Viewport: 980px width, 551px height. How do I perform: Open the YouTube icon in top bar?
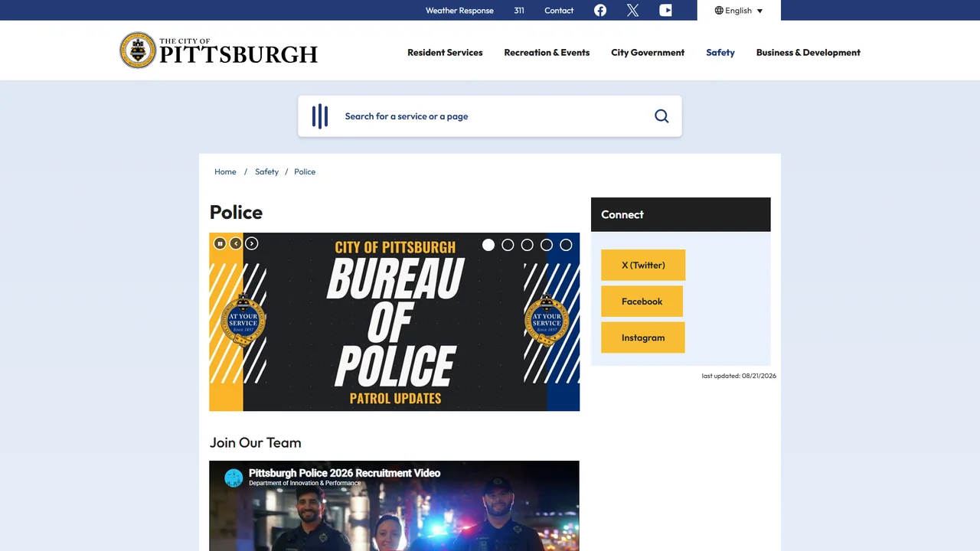(x=665, y=10)
